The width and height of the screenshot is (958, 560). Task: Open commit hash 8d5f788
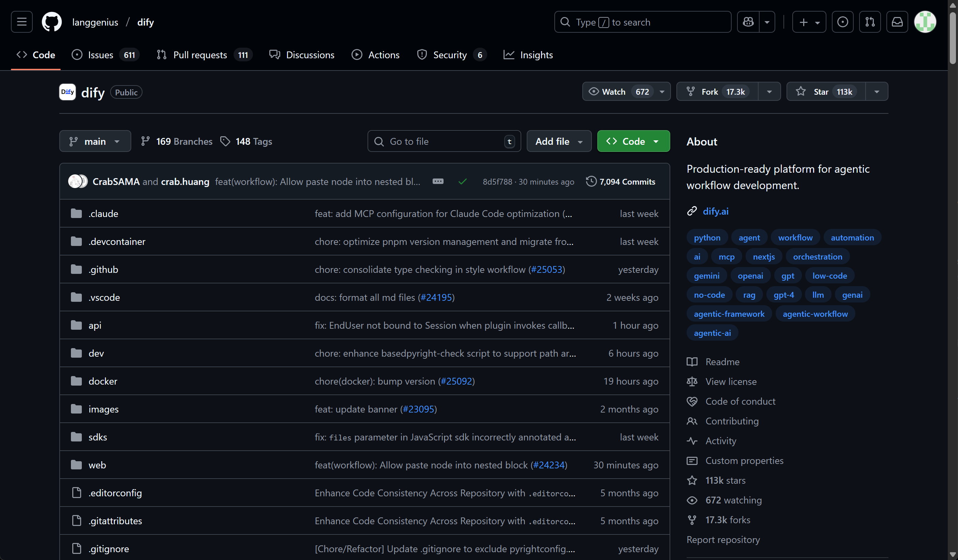pos(497,182)
